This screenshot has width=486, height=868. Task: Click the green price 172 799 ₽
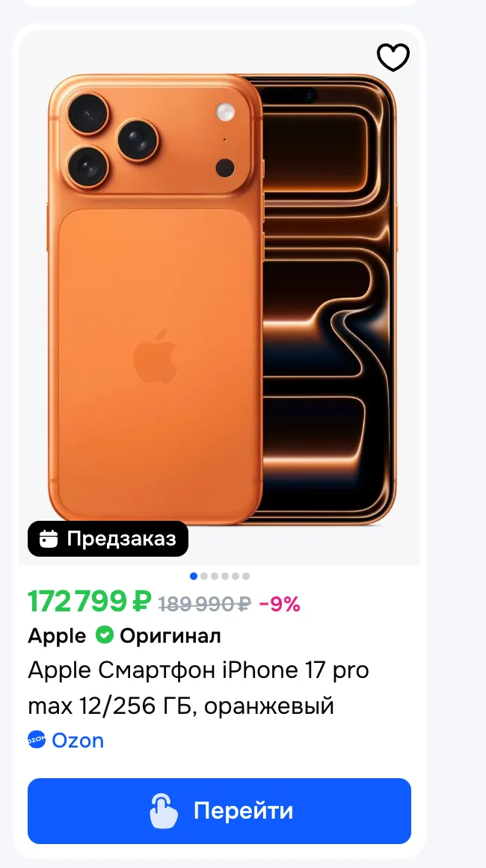(x=90, y=602)
